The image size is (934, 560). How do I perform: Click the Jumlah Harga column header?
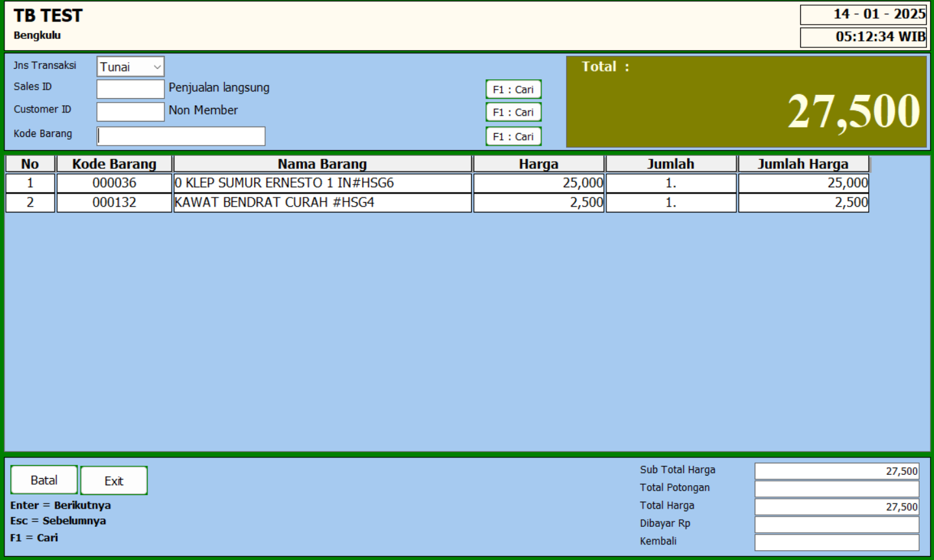click(x=803, y=164)
